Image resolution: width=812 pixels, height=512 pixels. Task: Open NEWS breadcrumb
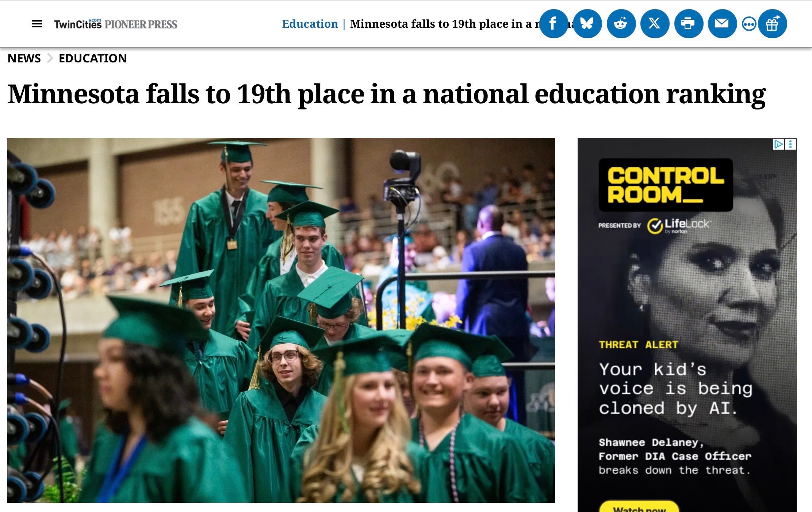pyautogui.click(x=24, y=58)
